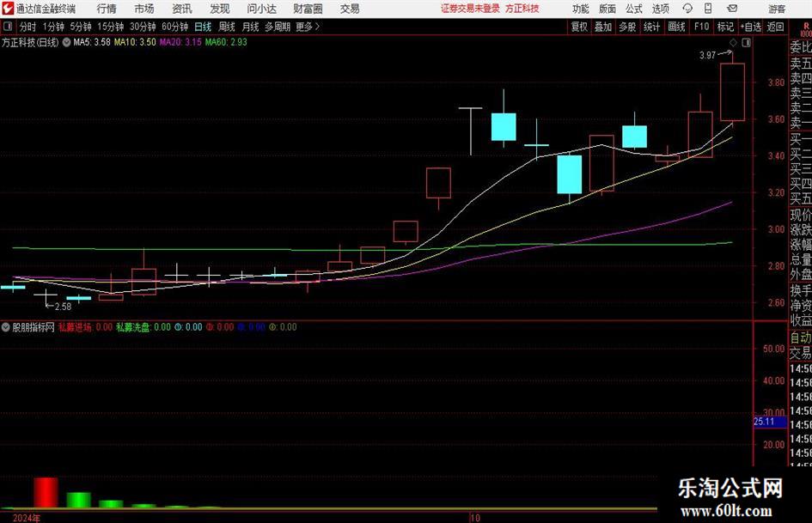This screenshot has height=523, width=812.
Task: Click the MA10: 3.50 value label
Action: pos(135,42)
